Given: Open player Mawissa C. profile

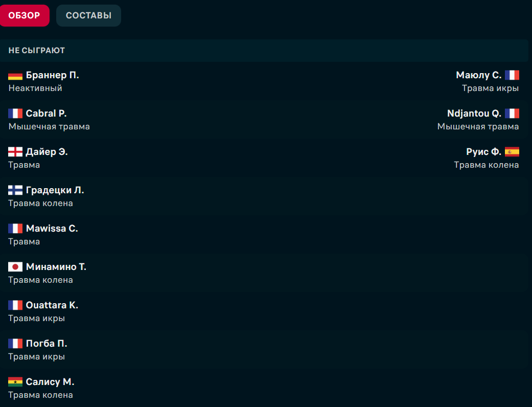Looking at the screenshot, I should [x=52, y=229].
